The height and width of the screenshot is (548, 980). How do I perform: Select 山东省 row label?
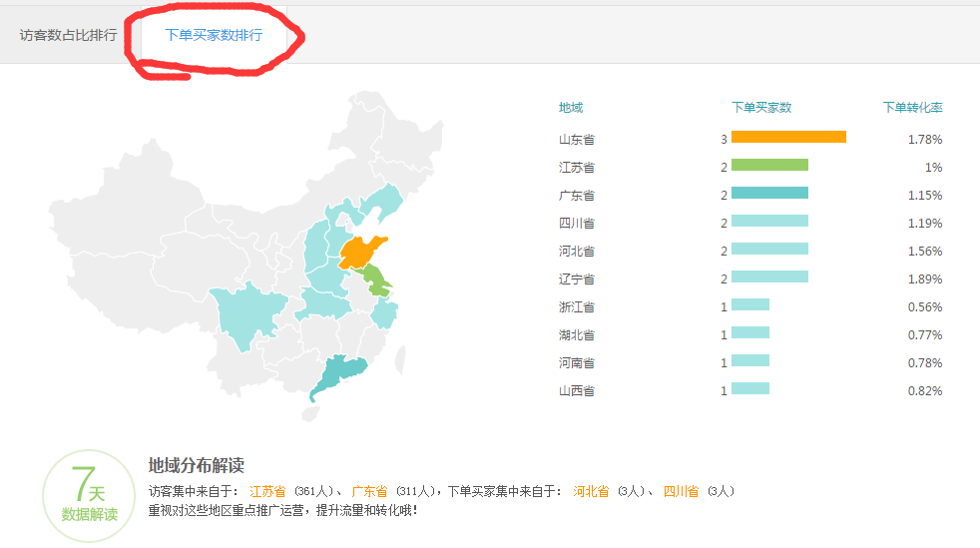click(577, 140)
